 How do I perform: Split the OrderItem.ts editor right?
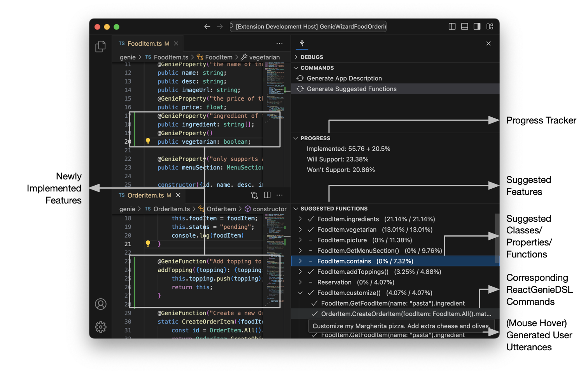tap(267, 195)
